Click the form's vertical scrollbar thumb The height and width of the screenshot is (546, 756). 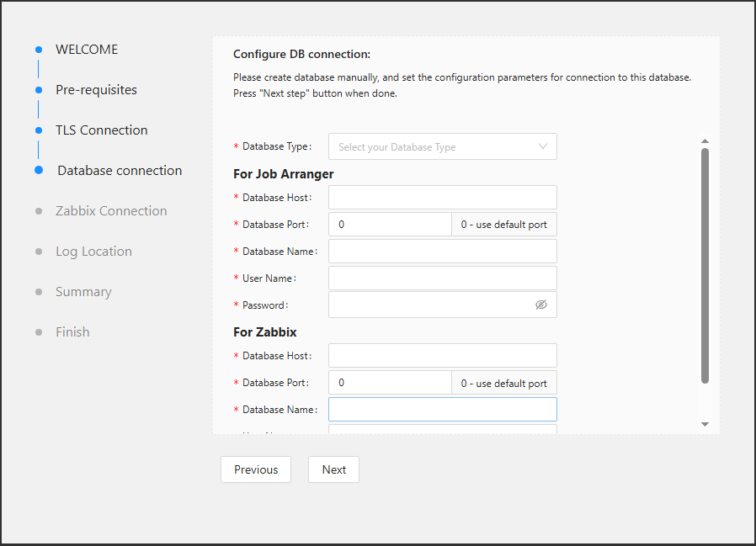(705, 266)
